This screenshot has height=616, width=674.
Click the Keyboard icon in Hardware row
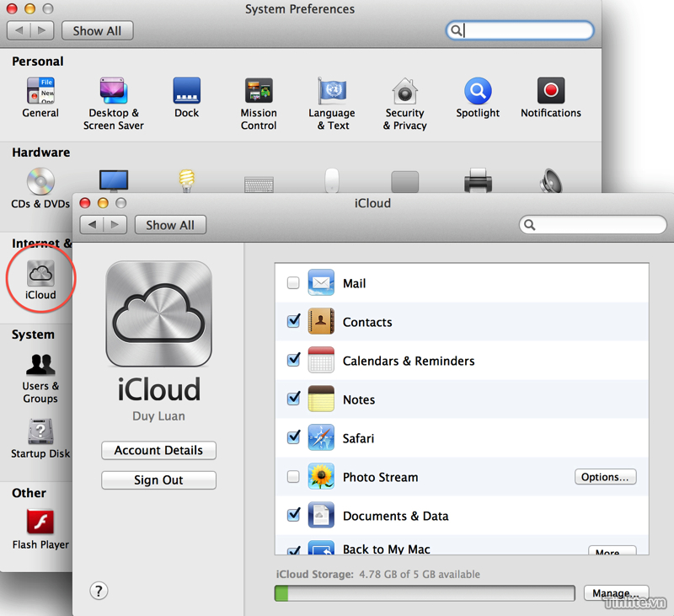(x=259, y=184)
